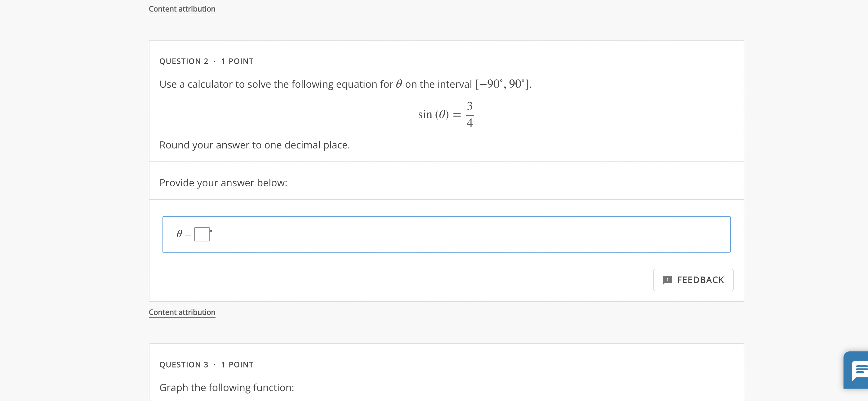Click the FEEDBACK button
Image resolution: width=868 pixels, height=401 pixels.
693,280
